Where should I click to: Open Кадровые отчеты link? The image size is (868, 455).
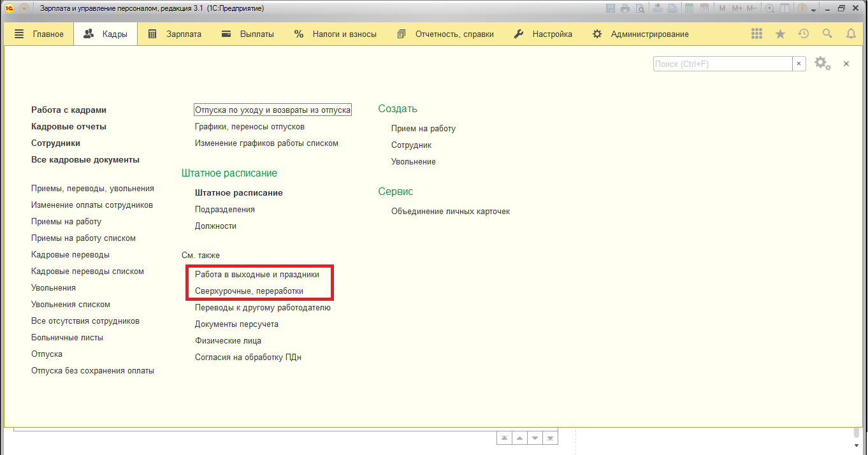(x=69, y=126)
